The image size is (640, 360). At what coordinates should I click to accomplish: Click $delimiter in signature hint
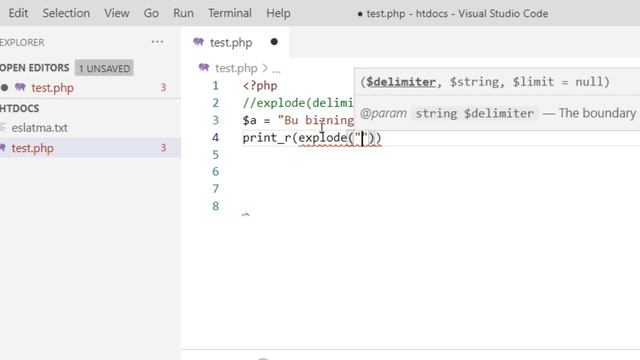click(401, 82)
